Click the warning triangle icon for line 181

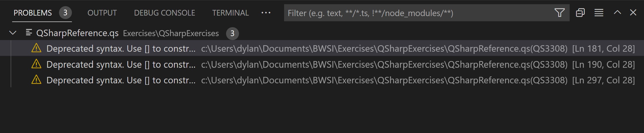[x=36, y=48]
